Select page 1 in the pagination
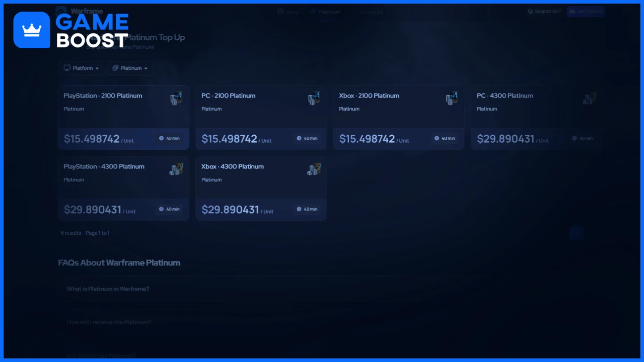Image resolution: width=644 pixels, height=362 pixels. (576, 232)
